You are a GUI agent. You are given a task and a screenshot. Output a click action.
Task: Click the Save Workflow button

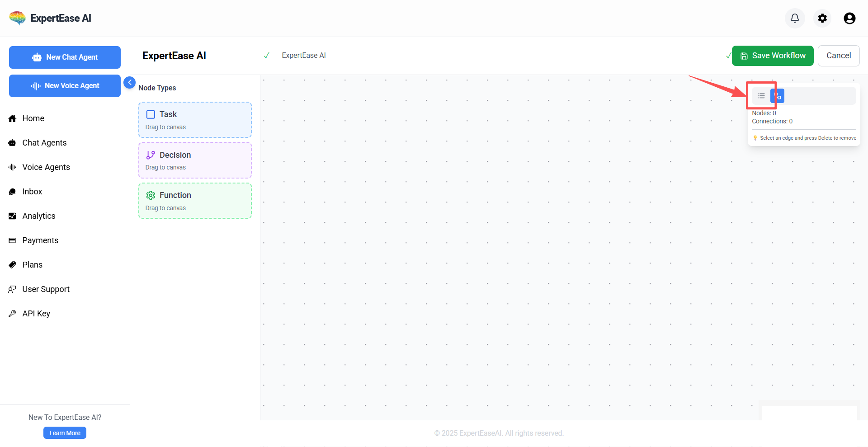pyautogui.click(x=772, y=56)
